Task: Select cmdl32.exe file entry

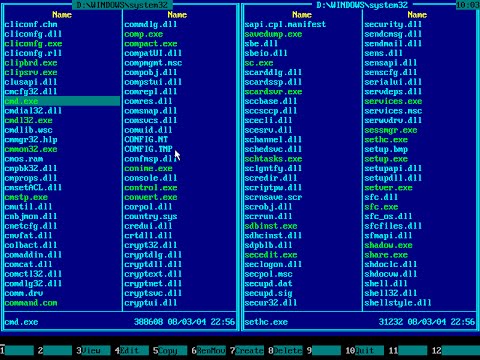Action: pyautogui.click(x=29, y=120)
